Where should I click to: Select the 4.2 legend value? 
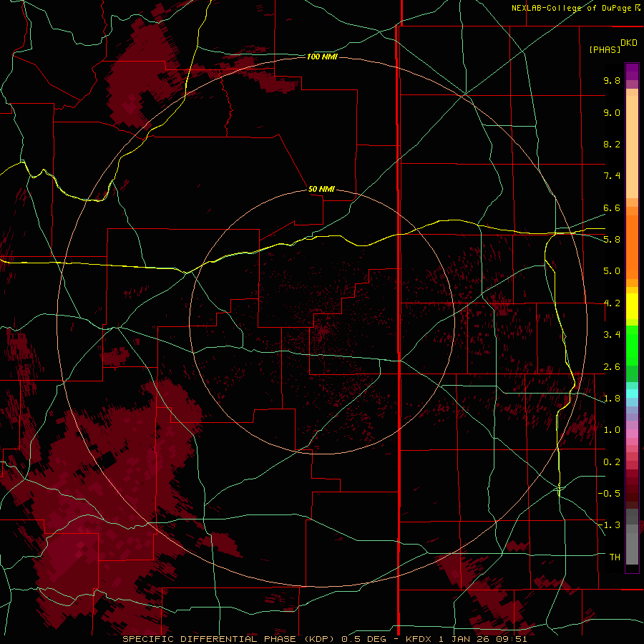612,303
